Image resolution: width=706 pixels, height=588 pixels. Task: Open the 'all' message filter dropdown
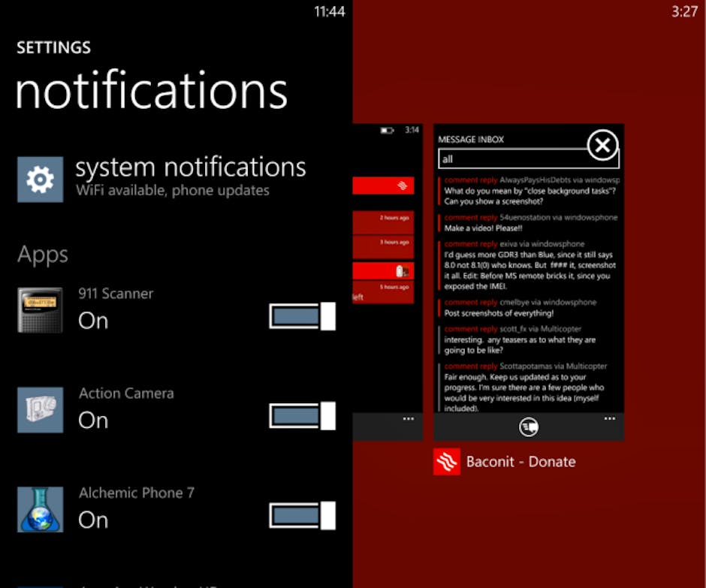point(528,159)
